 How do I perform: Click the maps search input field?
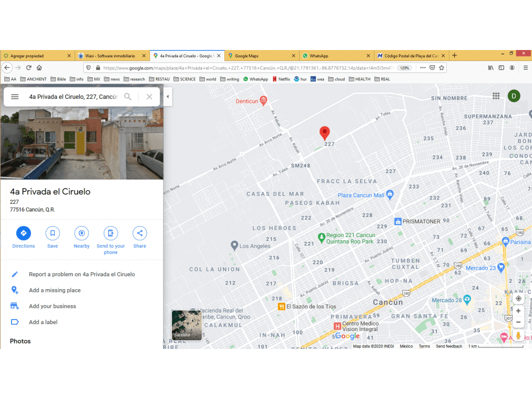pos(73,97)
